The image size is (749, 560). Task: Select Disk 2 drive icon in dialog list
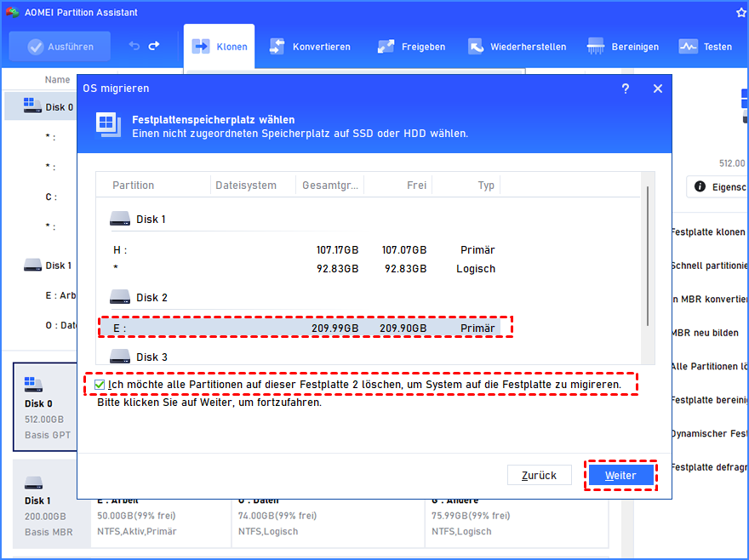(119, 297)
